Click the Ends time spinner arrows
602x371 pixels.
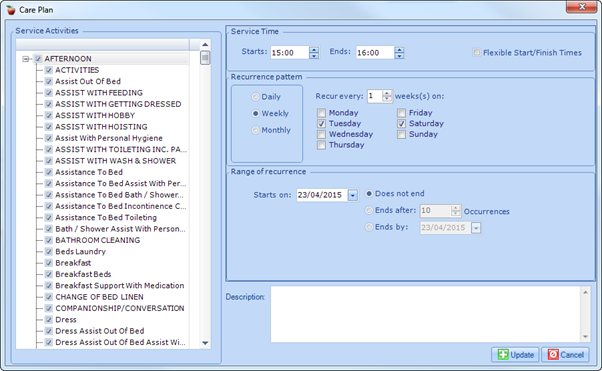399,53
